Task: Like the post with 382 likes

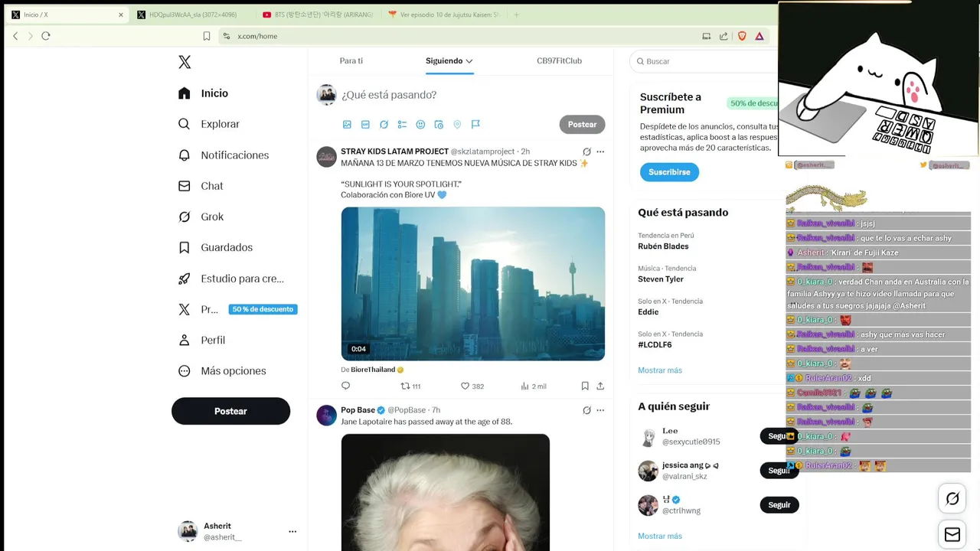Action: (472, 386)
